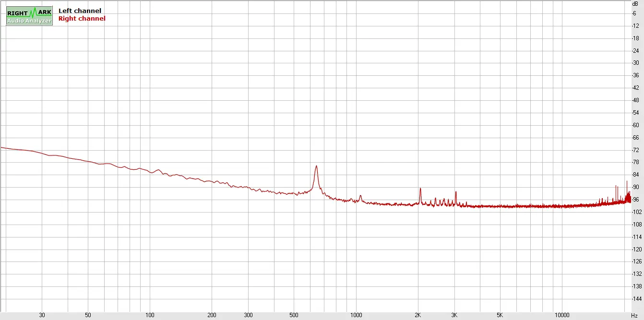Click the -60 dB axis label
Image resolution: width=644 pixels, height=320 pixels.
[x=635, y=125]
